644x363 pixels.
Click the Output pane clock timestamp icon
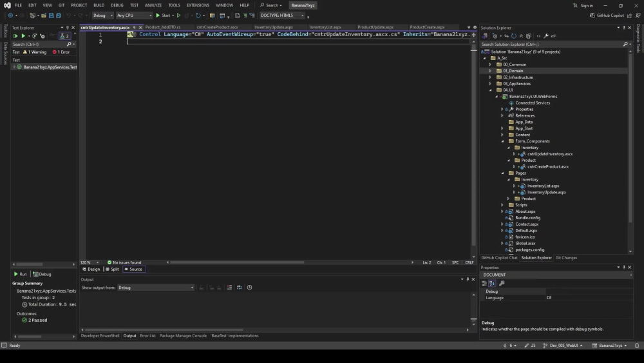(249, 288)
